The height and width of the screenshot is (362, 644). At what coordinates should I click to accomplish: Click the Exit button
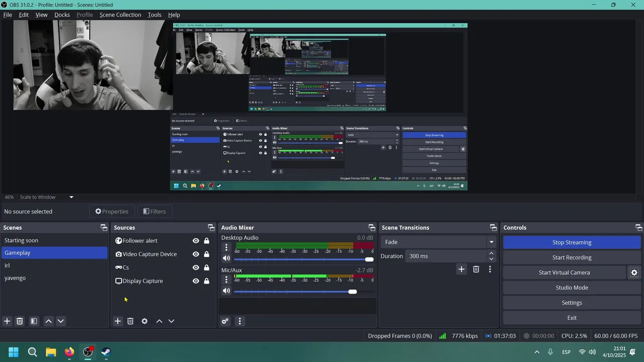pyautogui.click(x=572, y=318)
